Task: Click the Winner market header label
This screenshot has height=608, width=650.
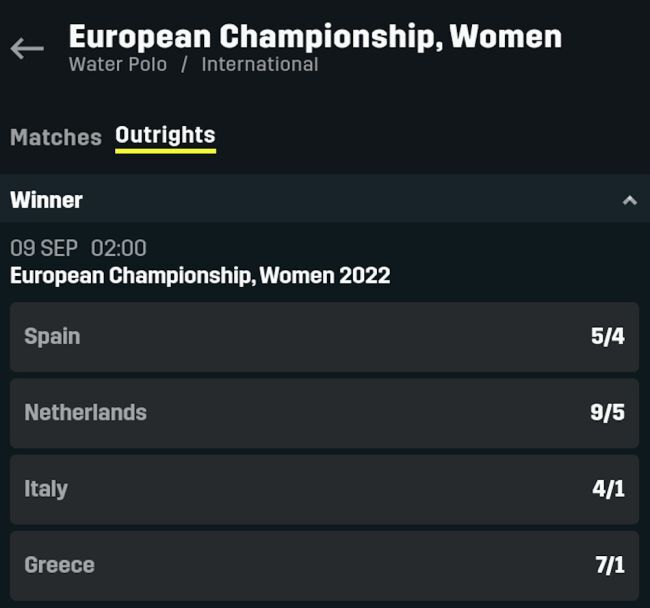Action: [46, 200]
